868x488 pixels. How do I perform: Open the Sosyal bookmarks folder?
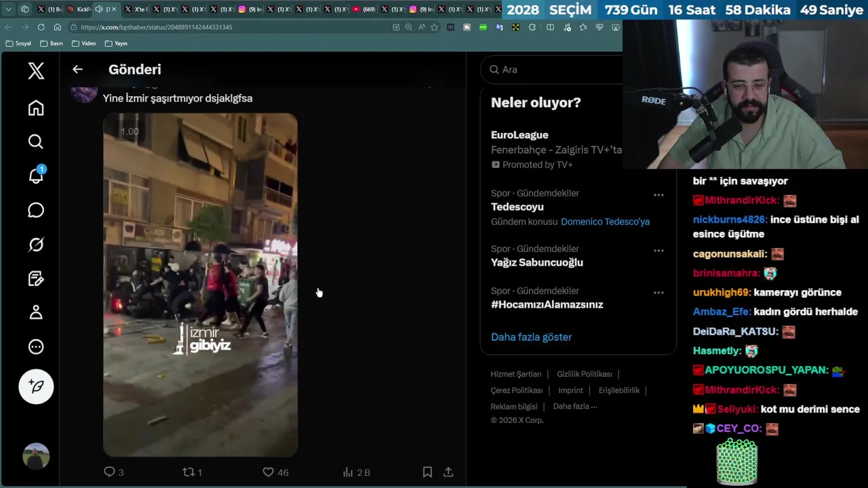(x=18, y=43)
